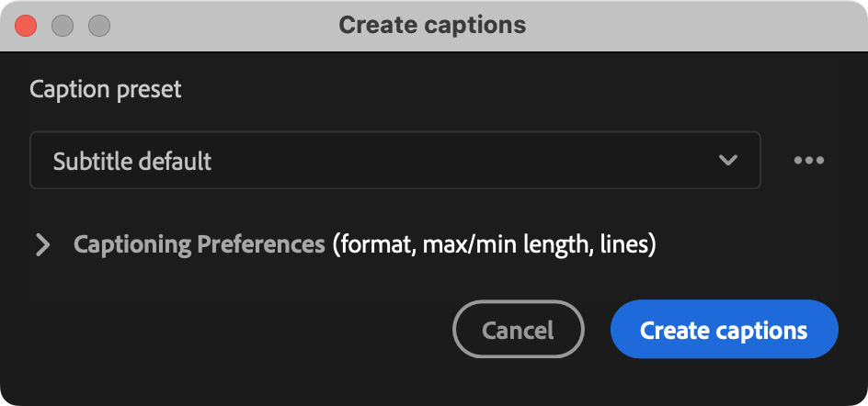Viewport: 868px width, 406px height.
Task: Click the red close button in title bar
Action: click(x=27, y=25)
